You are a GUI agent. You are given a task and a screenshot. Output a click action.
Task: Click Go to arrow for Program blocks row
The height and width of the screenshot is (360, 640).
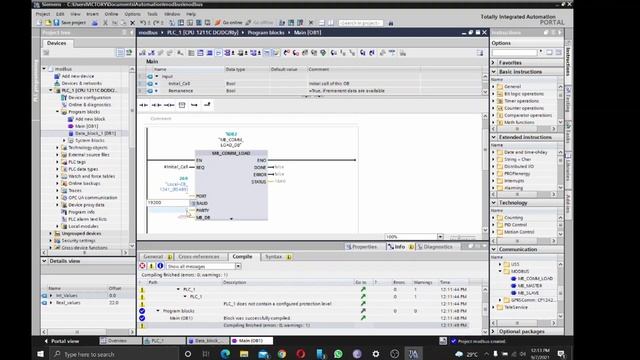(363, 311)
